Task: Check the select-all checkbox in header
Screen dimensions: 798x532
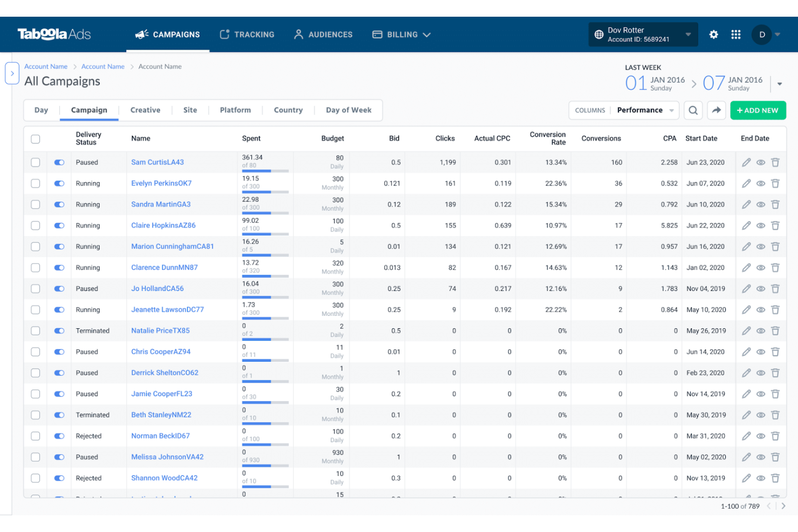Action: [x=35, y=139]
